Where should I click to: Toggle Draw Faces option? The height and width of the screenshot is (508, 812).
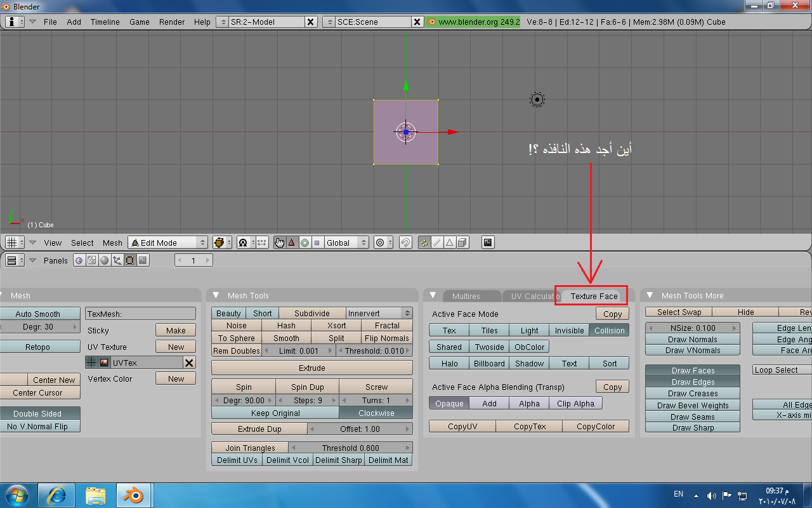pos(693,370)
